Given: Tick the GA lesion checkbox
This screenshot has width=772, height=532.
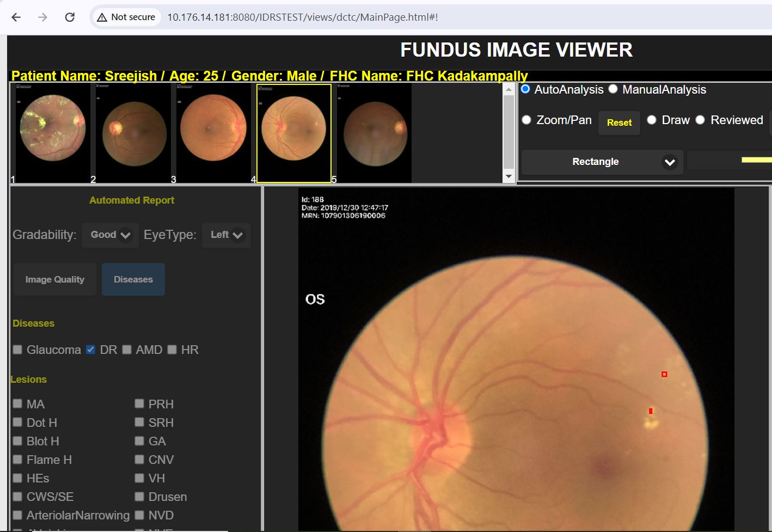Looking at the screenshot, I should [139, 441].
